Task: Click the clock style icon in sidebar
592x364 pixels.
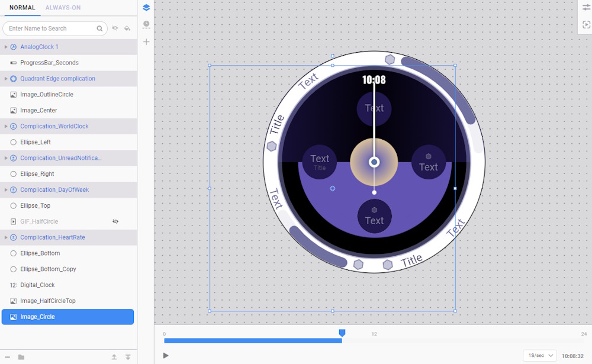Action: (x=146, y=25)
